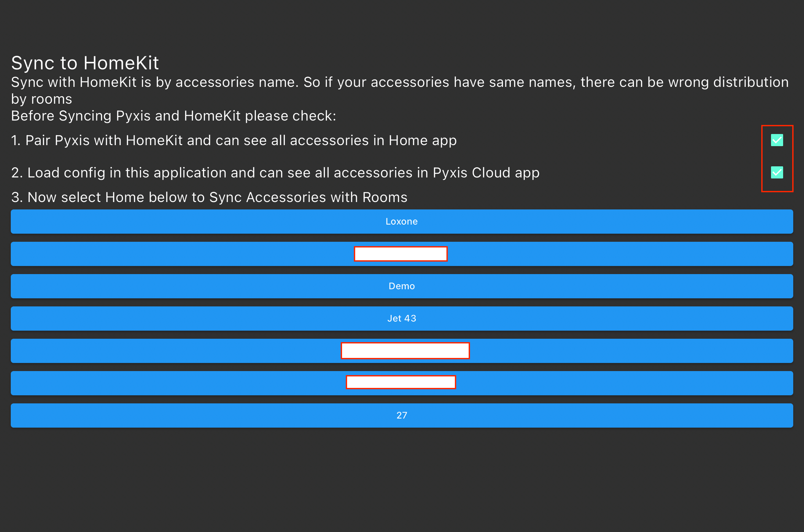
Task: Click the blank button directly below Jet 43
Action: [x=402, y=351]
